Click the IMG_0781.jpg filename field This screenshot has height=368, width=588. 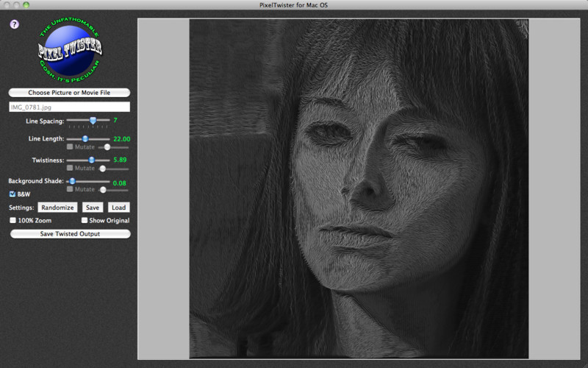pyautogui.click(x=69, y=107)
